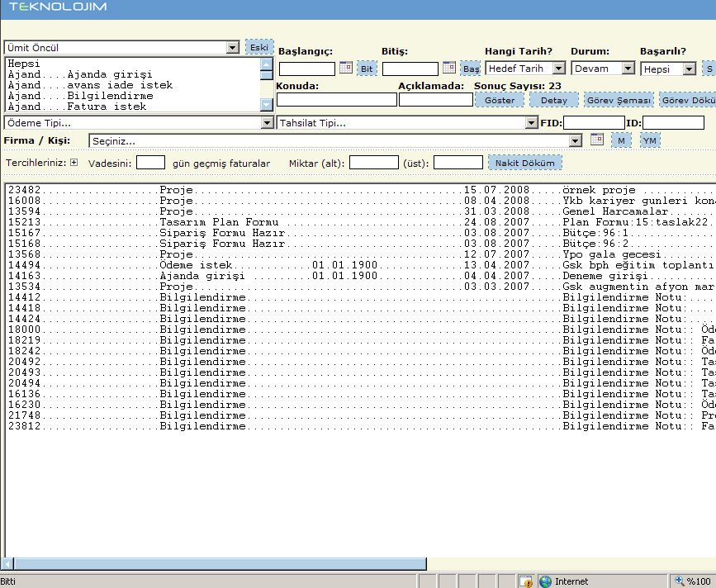Select result row 16136 Bilgilendirme
Viewport: 716px width, 588px height.
361,394
